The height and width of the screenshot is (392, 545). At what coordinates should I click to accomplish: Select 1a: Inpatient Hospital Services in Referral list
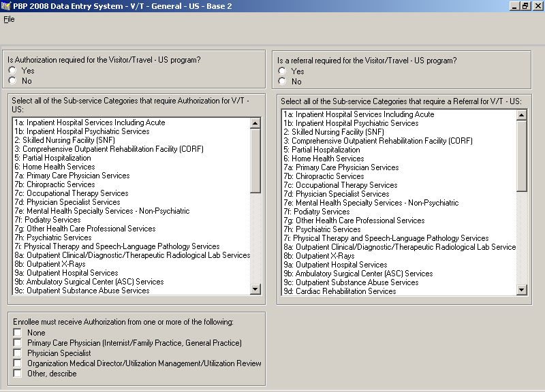(399, 114)
